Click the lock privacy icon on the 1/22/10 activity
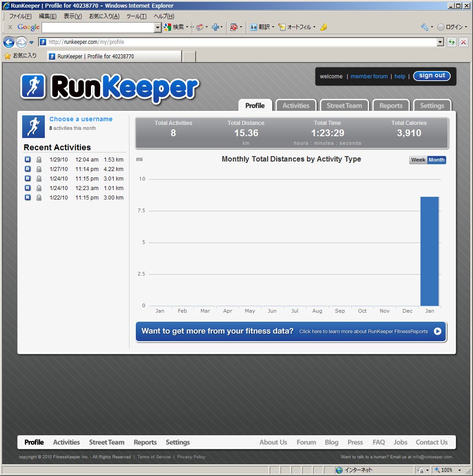473x476 pixels. coord(39,198)
